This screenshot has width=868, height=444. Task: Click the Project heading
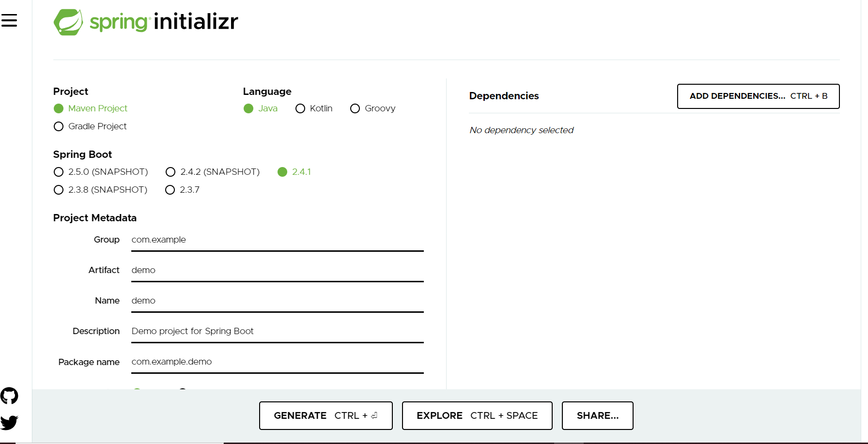tap(71, 92)
